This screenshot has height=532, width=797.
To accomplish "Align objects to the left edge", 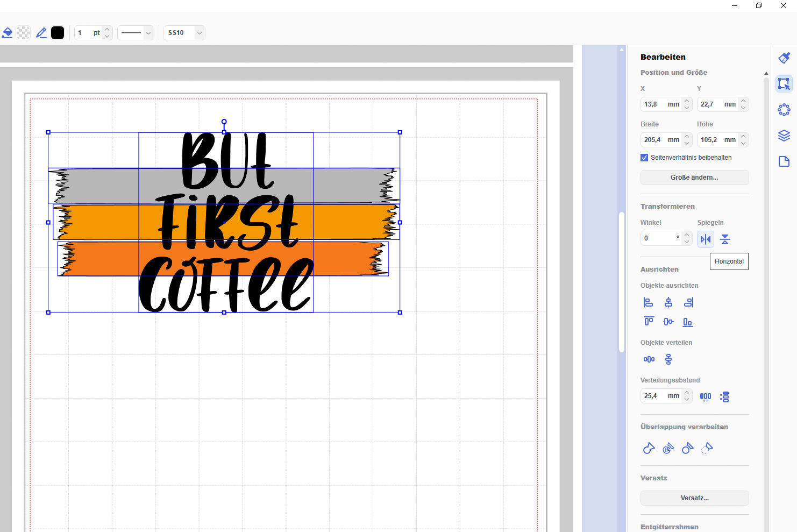I will 649,302.
